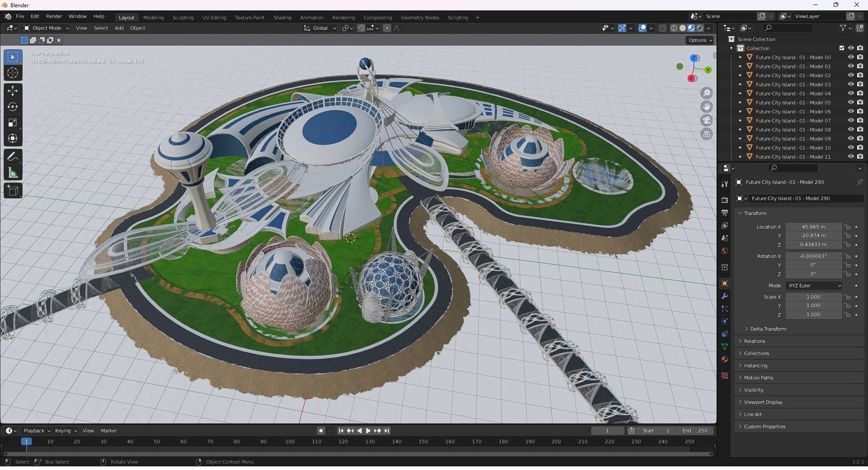Screen dimensions: 868x470
Task: Click the current frame marker on timeline
Action: tap(26, 442)
